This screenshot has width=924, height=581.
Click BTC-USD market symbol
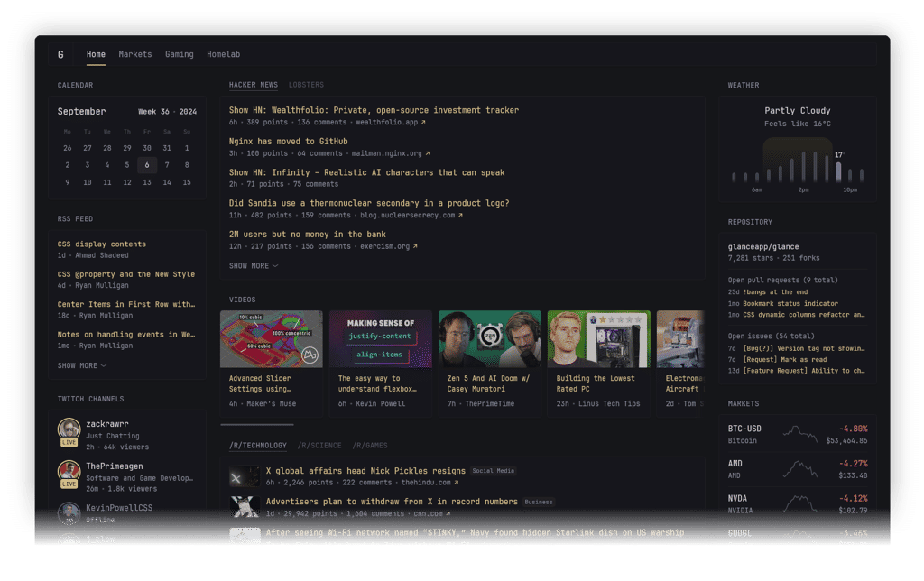744,429
